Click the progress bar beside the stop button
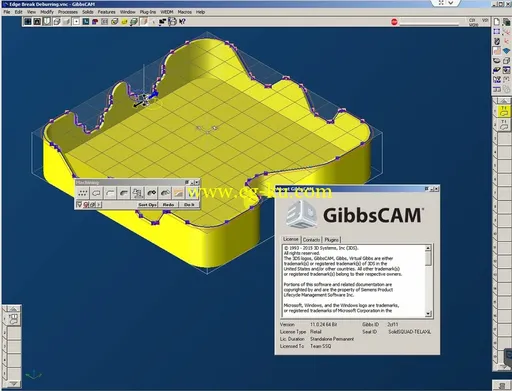Viewport: 512px width, 391px height. click(429, 24)
